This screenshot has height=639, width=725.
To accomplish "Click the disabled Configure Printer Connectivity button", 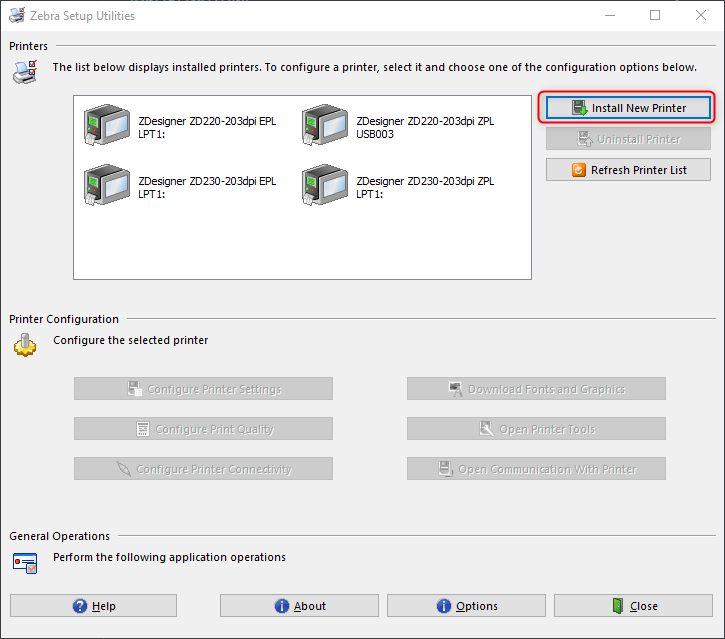I will coord(203,469).
